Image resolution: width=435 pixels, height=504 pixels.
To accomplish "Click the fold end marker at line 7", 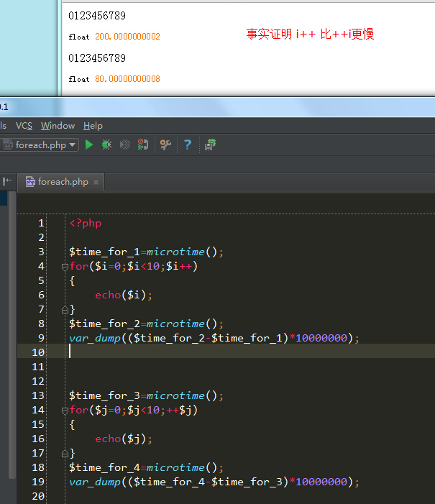I will [65, 310].
